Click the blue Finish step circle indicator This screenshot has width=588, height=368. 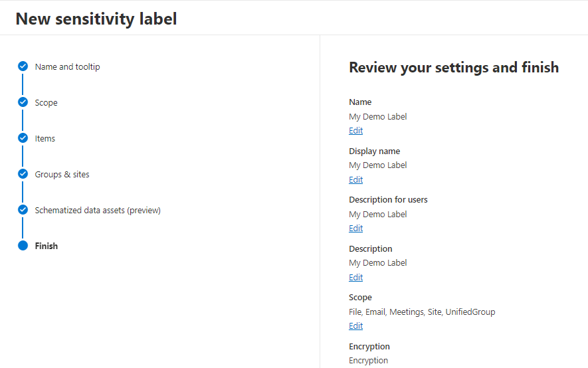tap(23, 246)
